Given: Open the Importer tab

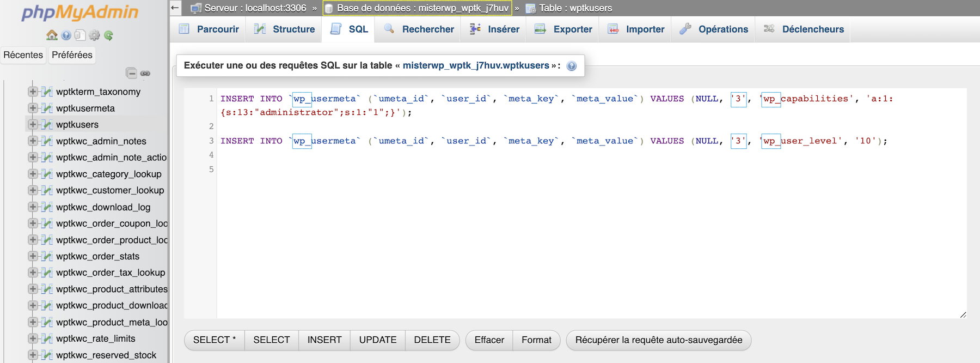Looking at the screenshot, I should coord(636,29).
